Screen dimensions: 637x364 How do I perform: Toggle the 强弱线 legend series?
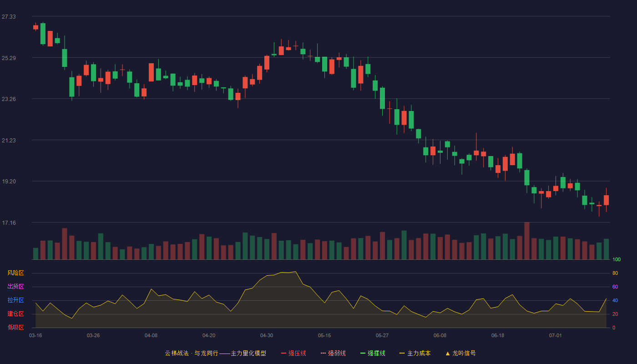(333, 353)
